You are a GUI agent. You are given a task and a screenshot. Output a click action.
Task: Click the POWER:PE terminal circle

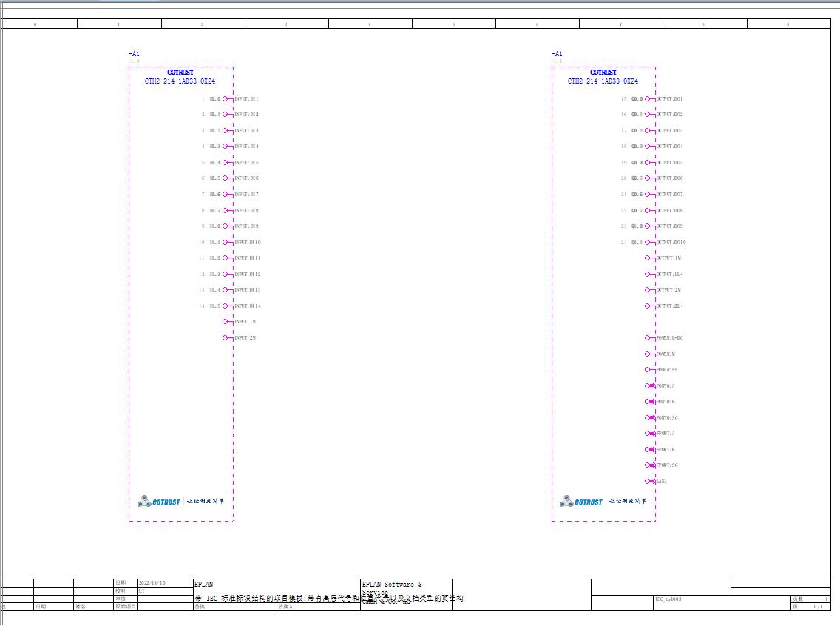(x=648, y=370)
